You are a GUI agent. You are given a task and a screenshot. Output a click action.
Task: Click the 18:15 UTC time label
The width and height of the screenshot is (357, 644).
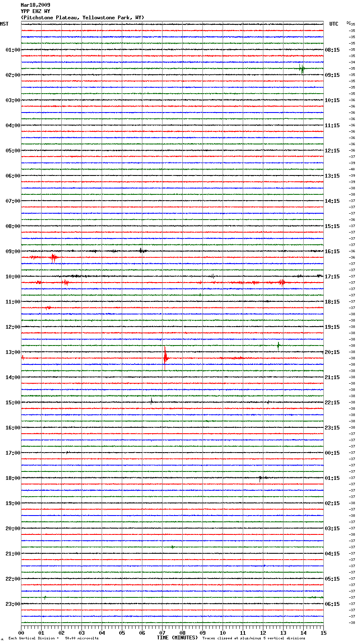(332, 302)
